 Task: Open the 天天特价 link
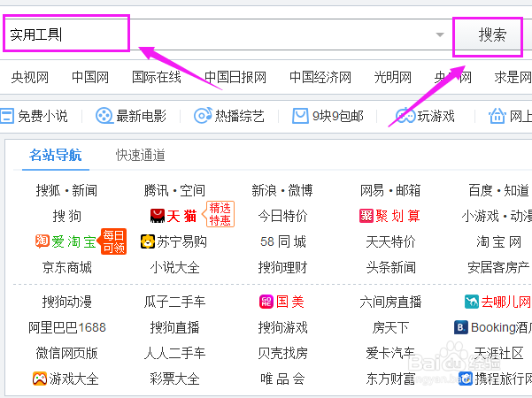[390, 241]
